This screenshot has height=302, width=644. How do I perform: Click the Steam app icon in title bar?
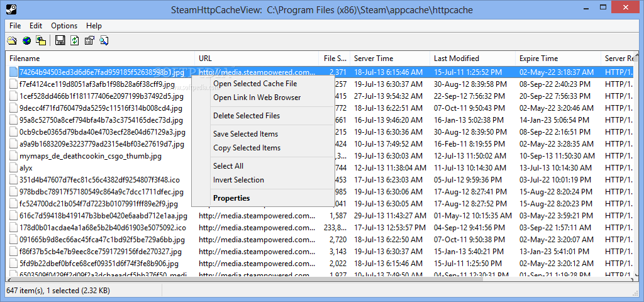11,9
